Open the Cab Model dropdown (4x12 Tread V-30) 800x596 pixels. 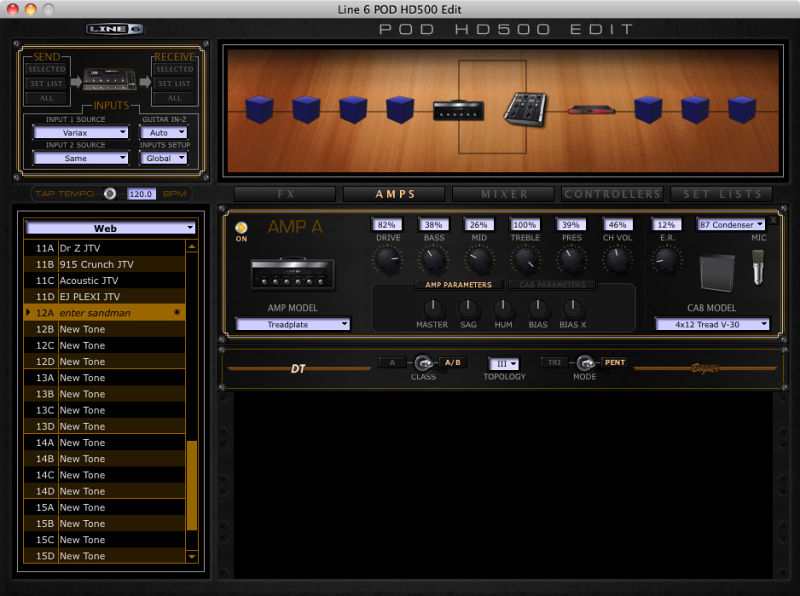(712, 324)
